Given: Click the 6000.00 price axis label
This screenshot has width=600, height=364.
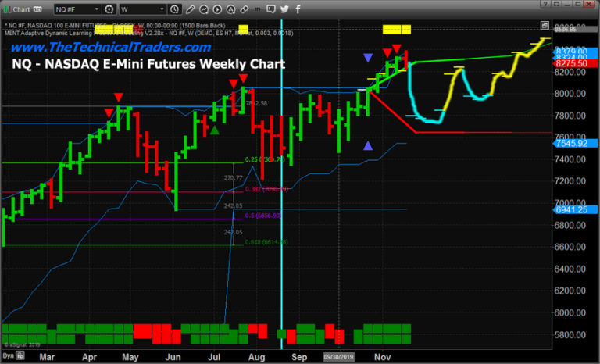Looking at the screenshot, I should coord(570,312).
